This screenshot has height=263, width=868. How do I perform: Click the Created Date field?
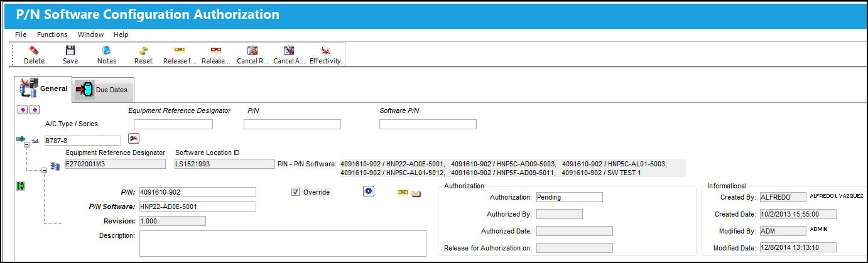798,214
